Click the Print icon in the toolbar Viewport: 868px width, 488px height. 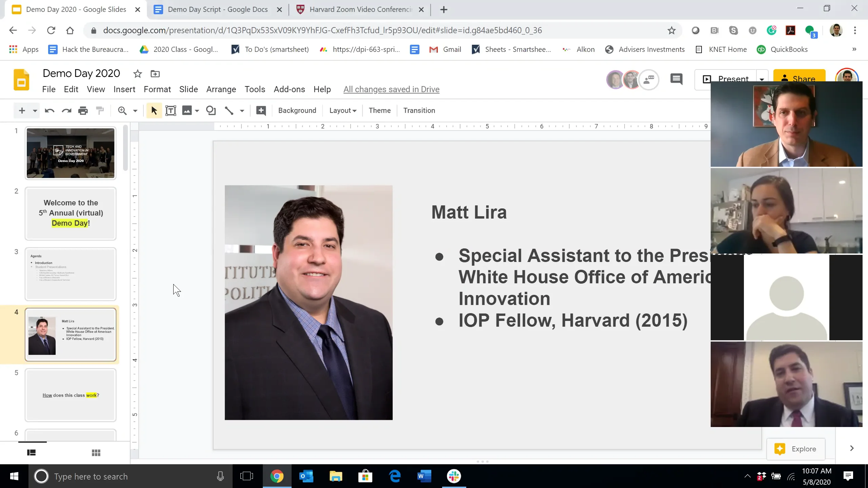(x=83, y=110)
